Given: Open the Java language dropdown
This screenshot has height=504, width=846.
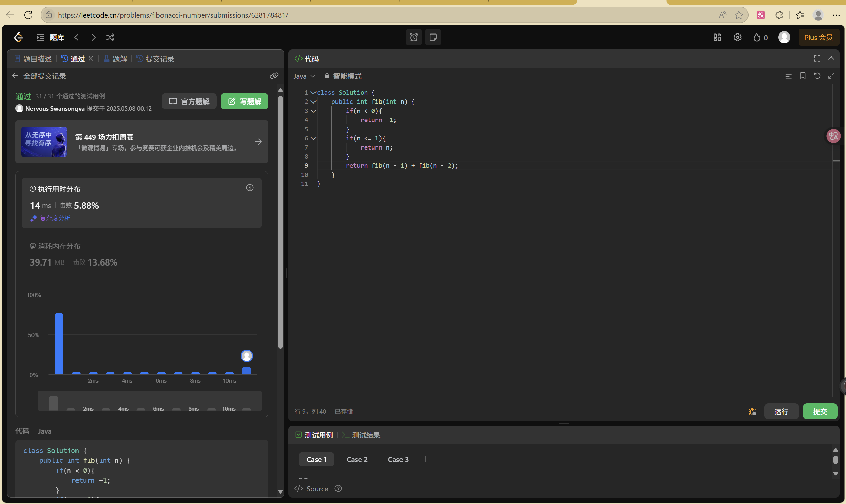Looking at the screenshot, I should click(x=304, y=76).
